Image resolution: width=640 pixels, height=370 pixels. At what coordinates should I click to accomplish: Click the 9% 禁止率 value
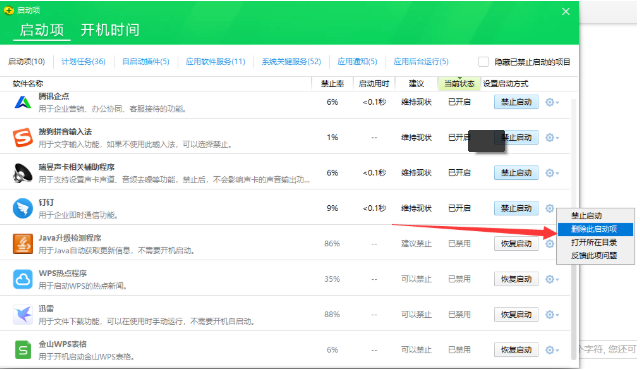332,208
